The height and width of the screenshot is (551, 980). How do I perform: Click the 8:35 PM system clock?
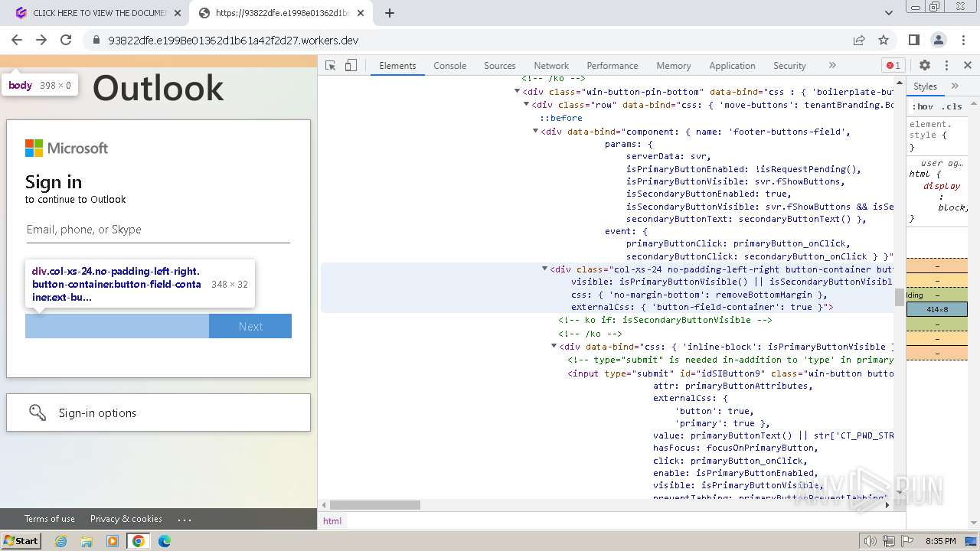click(x=940, y=541)
